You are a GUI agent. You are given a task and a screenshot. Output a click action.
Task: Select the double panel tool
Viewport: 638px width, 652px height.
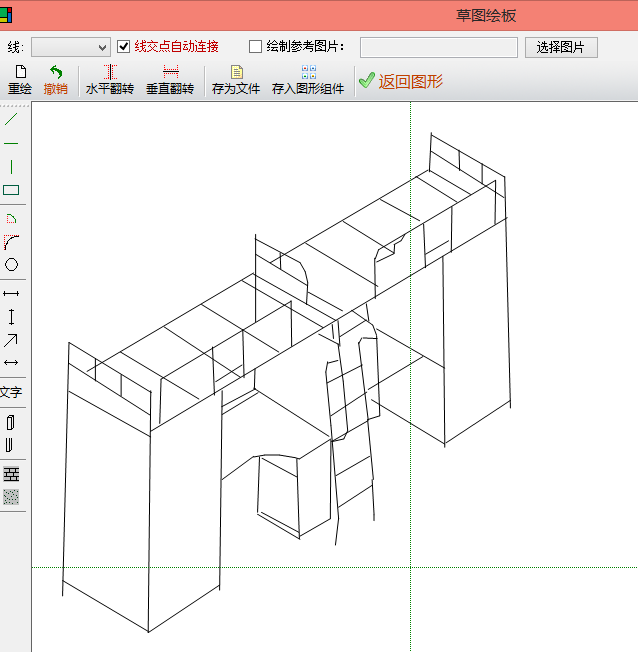tap(10, 445)
